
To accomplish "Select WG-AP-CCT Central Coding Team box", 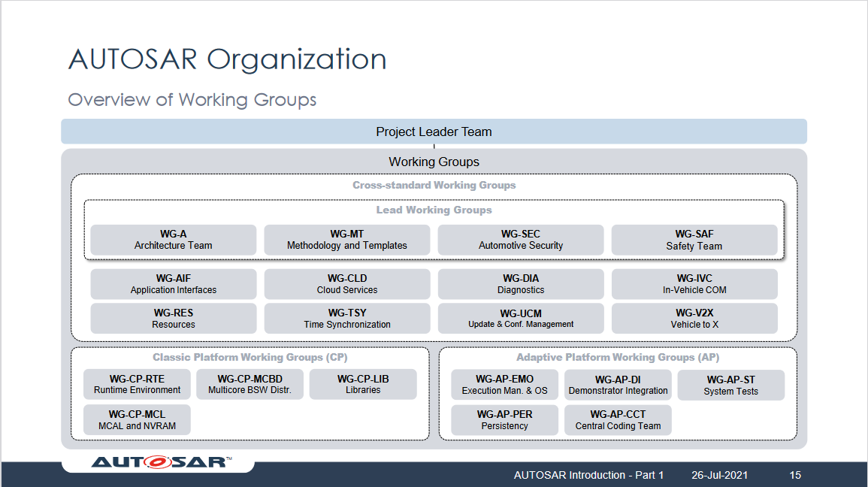I will tap(618, 419).
